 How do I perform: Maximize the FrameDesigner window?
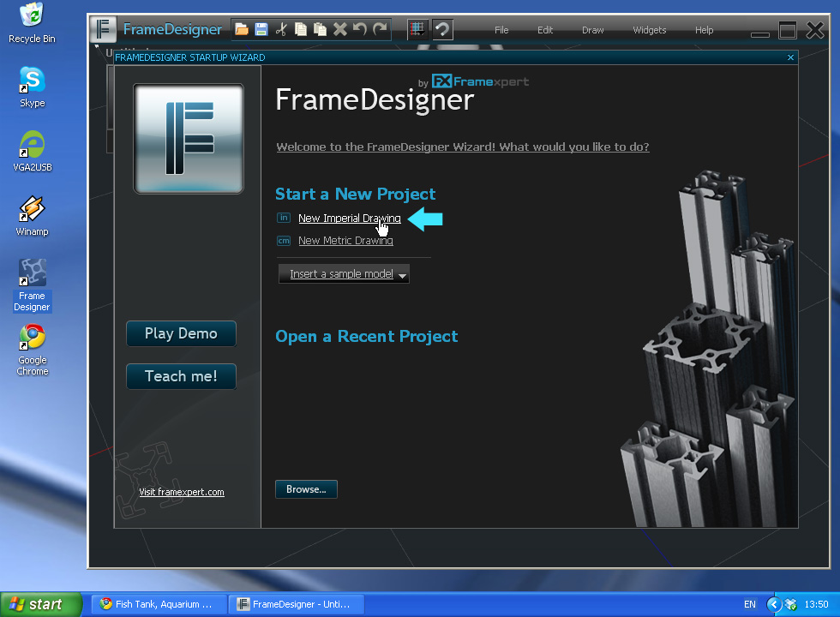click(x=788, y=30)
